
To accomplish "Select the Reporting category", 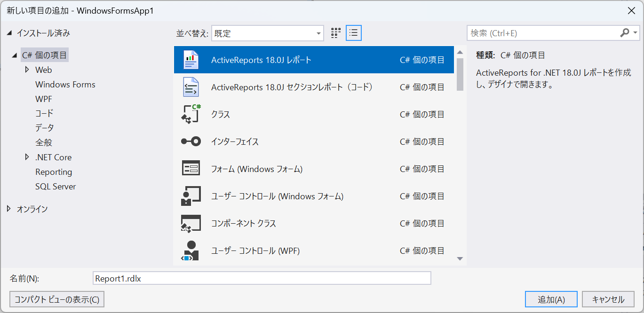I will pos(54,172).
